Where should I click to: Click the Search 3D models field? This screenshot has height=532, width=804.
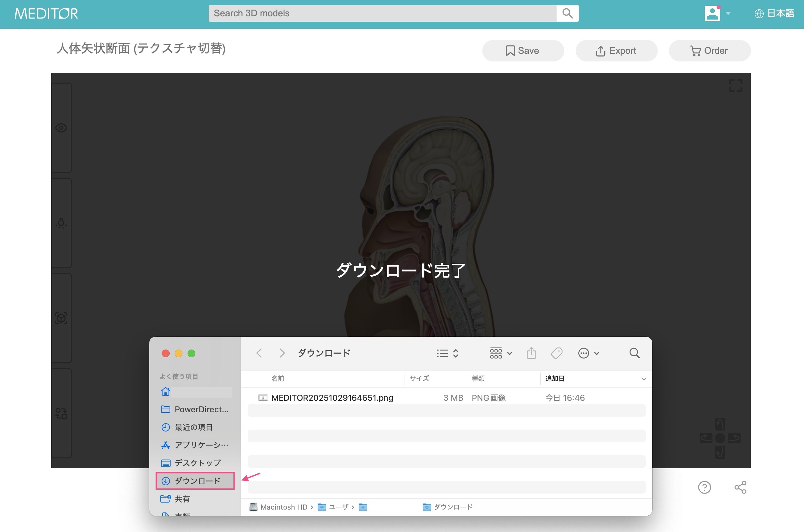point(382,13)
